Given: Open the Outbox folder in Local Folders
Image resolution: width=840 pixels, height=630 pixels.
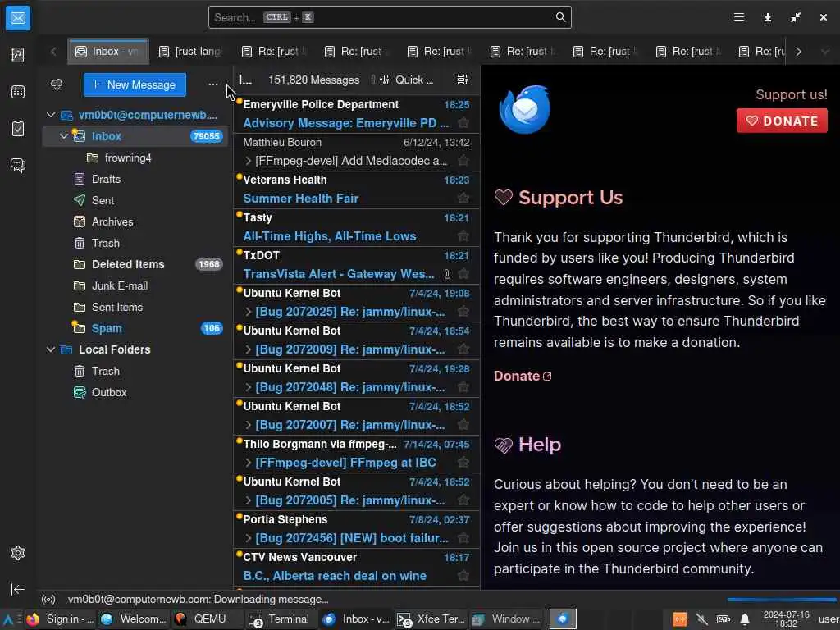Looking at the screenshot, I should click(x=135, y=393).
